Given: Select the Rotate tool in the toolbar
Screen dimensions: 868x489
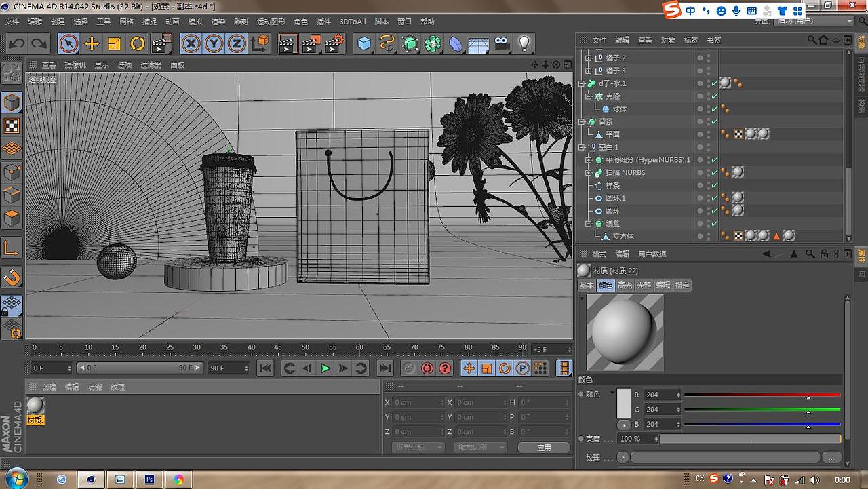Looking at the screenshot, I should pos(138,44).
